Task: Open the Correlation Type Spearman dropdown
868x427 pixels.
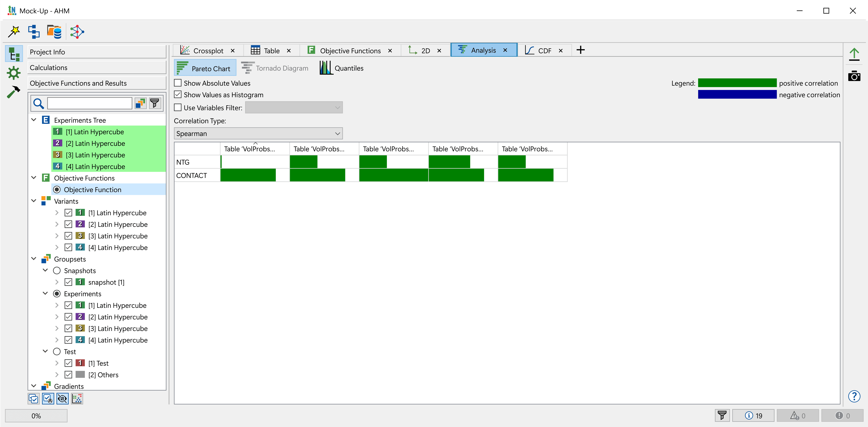Action: 258,134
